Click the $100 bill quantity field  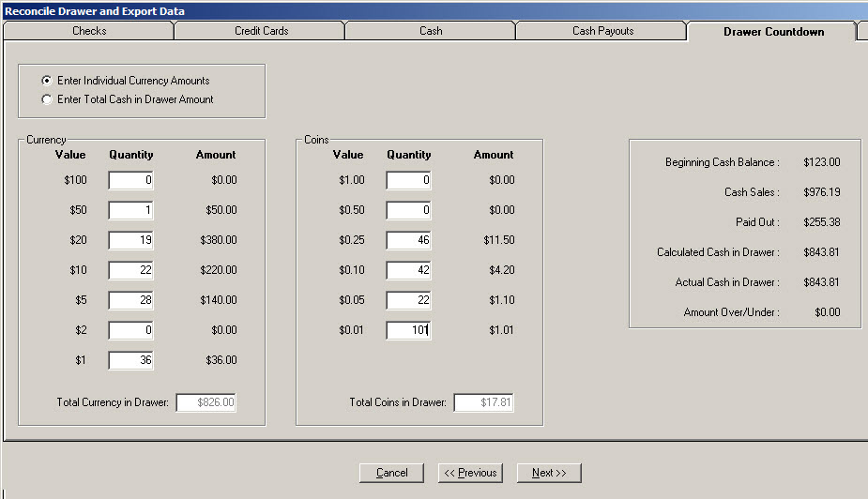click(130, 180)
